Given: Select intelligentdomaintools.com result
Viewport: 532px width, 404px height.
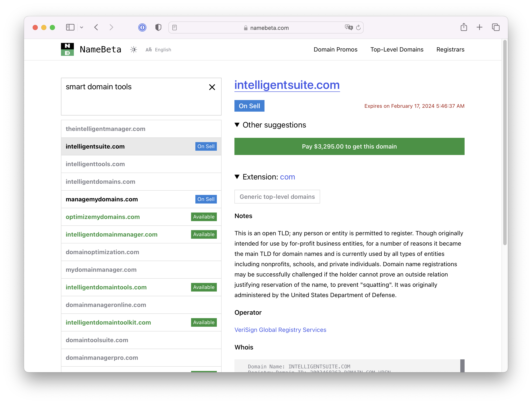Looking at the screenshot, I should 141,287.
